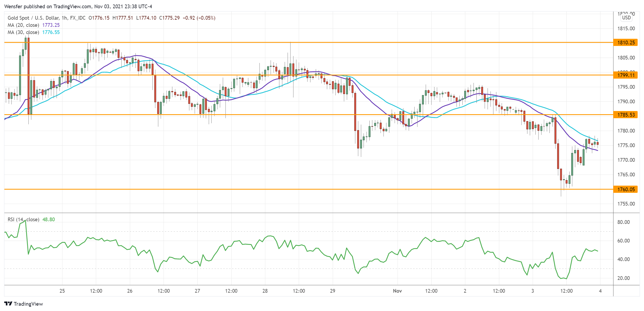This screenshot has width=644, height=311.
Task: Select the Gold Spot / U.S. Dollar title
Action: (33, 18)
